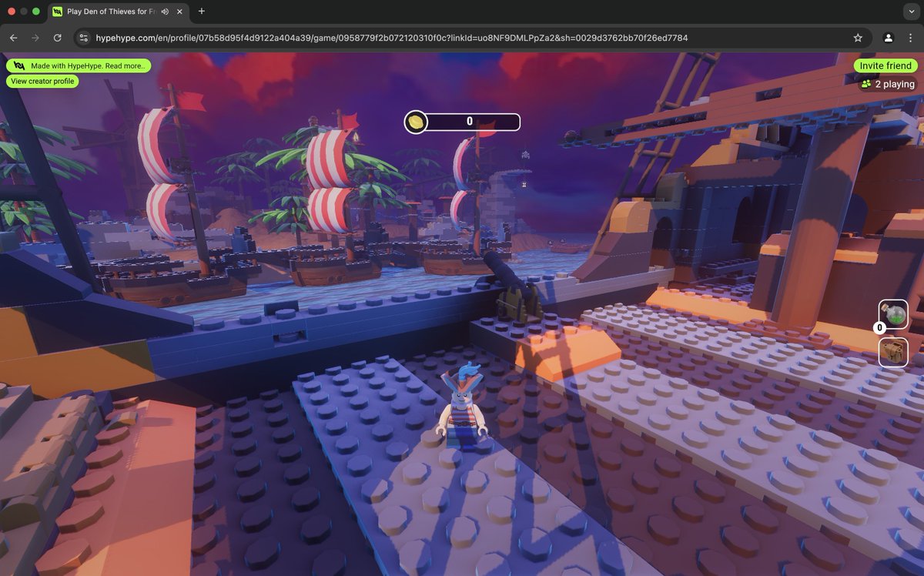
Task: Open site information icon in address bar
Action: click(85, 38)
